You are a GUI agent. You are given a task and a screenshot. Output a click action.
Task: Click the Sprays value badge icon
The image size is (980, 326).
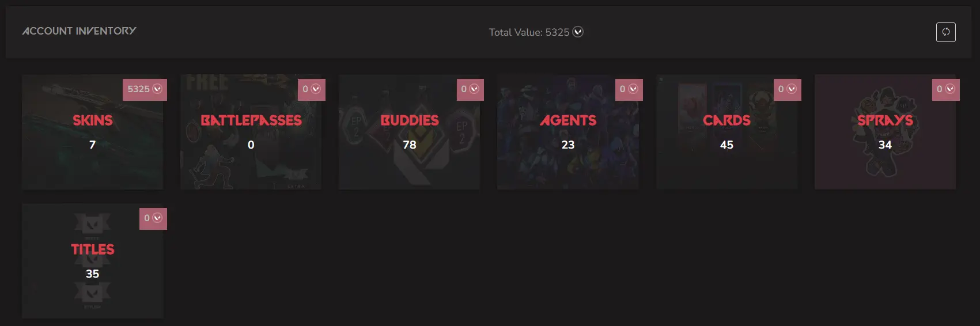(950, 89)
